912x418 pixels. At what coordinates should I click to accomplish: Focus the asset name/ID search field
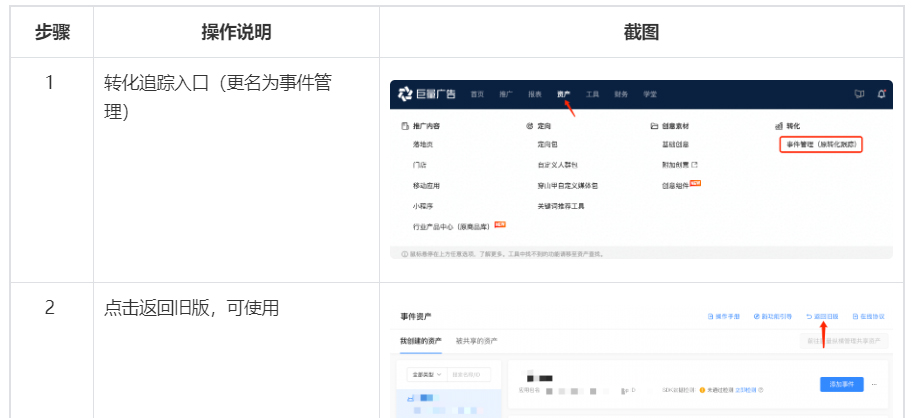pyautogui.click(x=469, y=375)
